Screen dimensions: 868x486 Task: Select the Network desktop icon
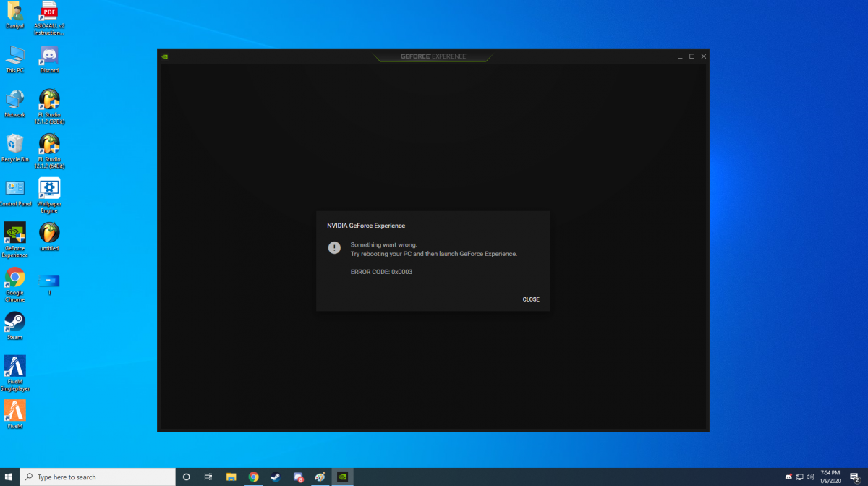14,104
